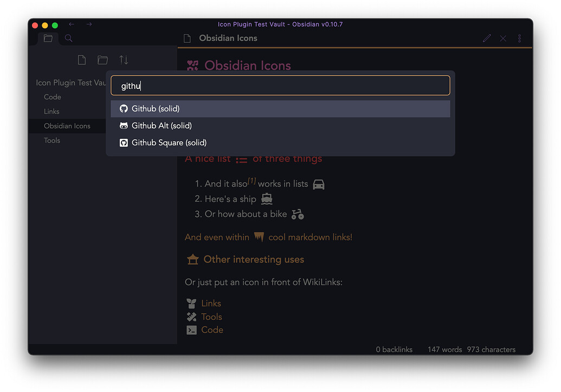Open the more options menu
This screenshot has width=561, height=392.
[519, 38]
